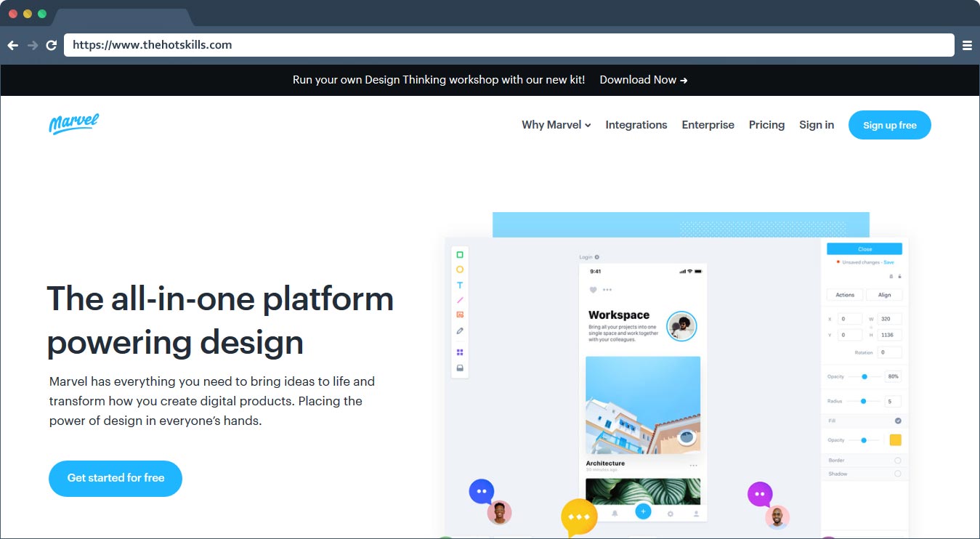This screenshot has height=539, width=980.
Task: Click the purple comment bubble
Action: tap(760, 495)
